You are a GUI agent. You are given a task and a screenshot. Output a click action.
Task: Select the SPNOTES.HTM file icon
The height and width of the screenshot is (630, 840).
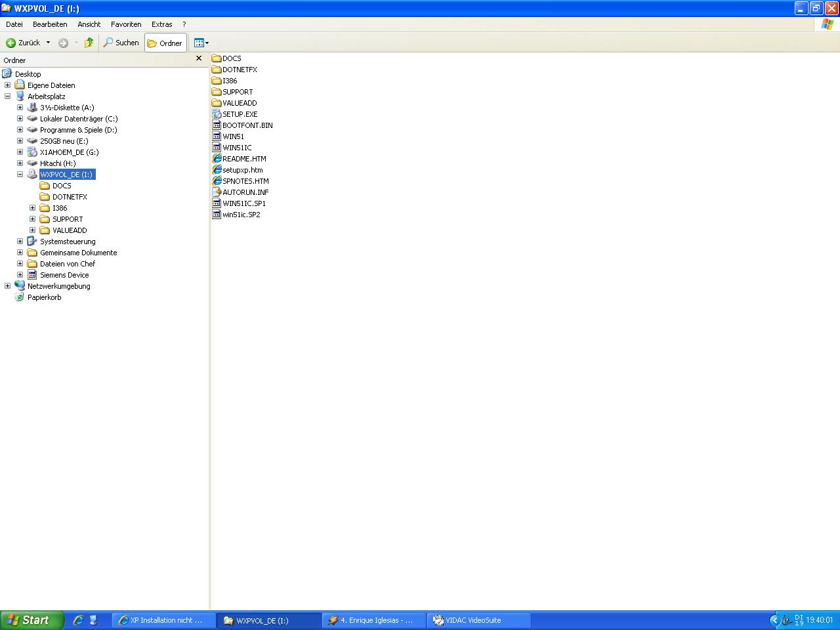217,181
